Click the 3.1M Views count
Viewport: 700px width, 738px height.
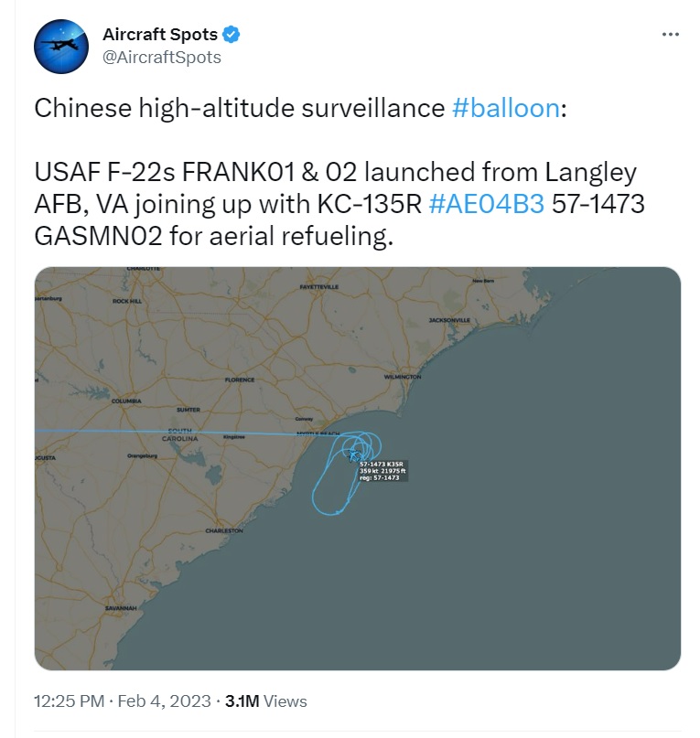pos(266,701)
